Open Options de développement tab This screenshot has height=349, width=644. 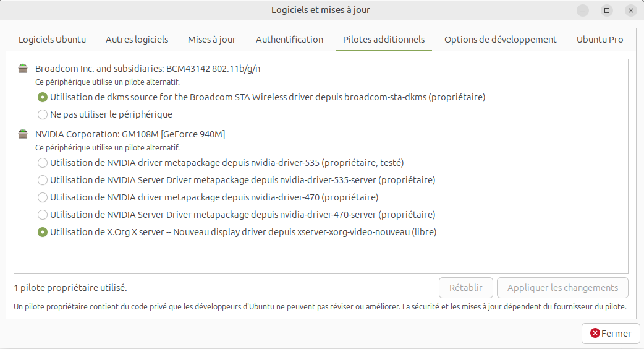(x=500, y=40)
